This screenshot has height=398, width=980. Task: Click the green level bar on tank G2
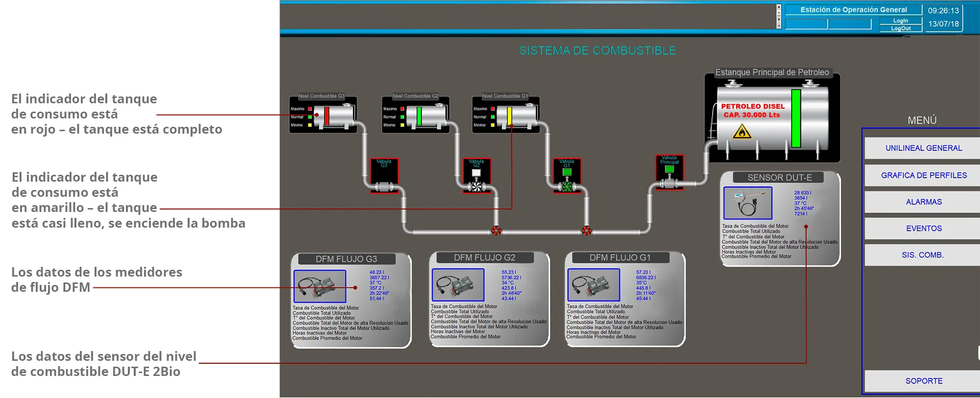point(419,117)
